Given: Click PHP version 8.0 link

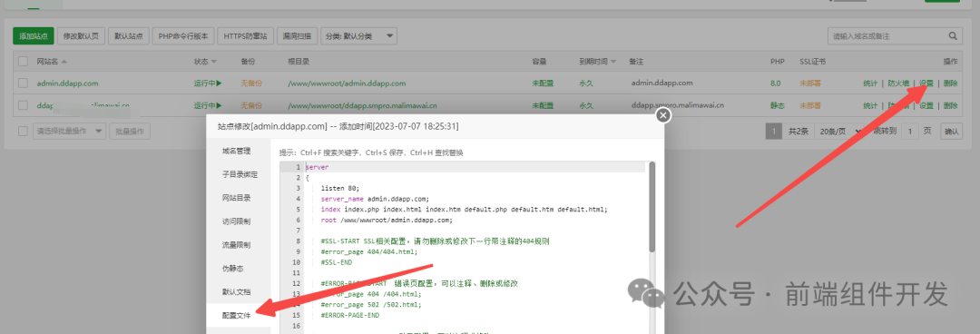Looking at the screenshot, I should (x=776, y=83).
